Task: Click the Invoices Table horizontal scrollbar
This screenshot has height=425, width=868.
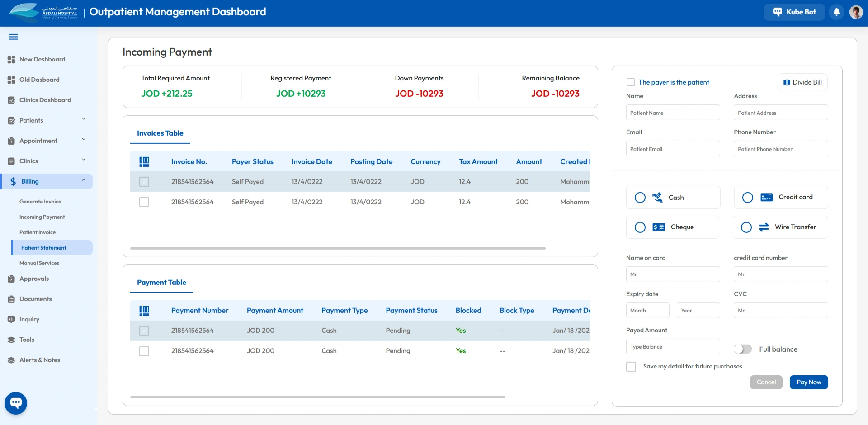Action: 337,248
